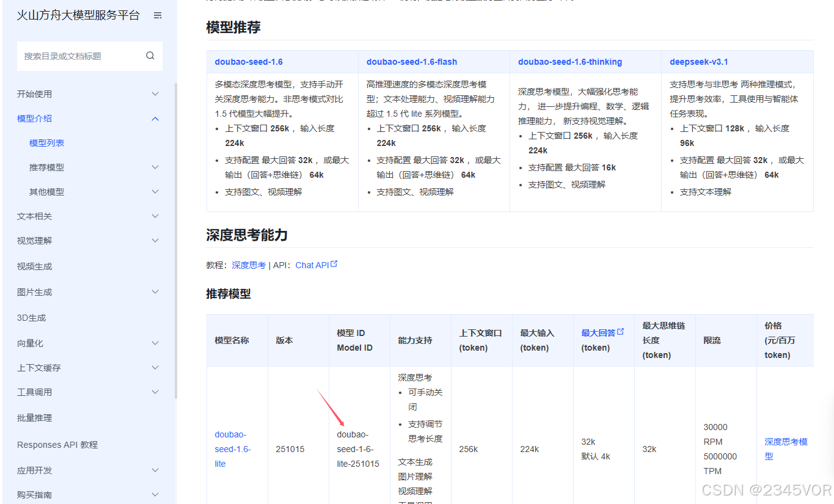
Task: Click the 模型名称 column header
Action: point(232,340)
